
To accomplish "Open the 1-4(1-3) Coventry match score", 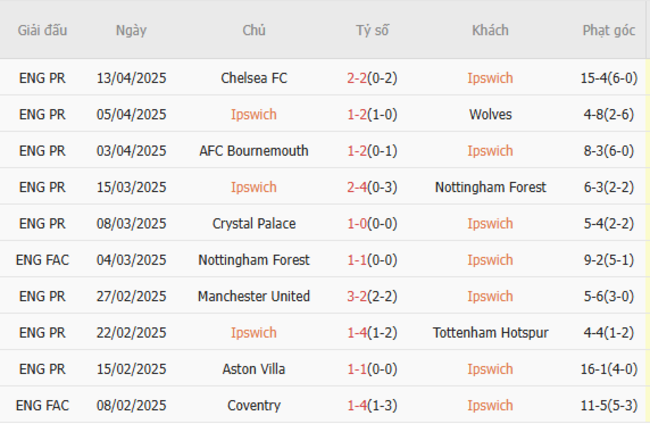I will [x=372, y=406].
